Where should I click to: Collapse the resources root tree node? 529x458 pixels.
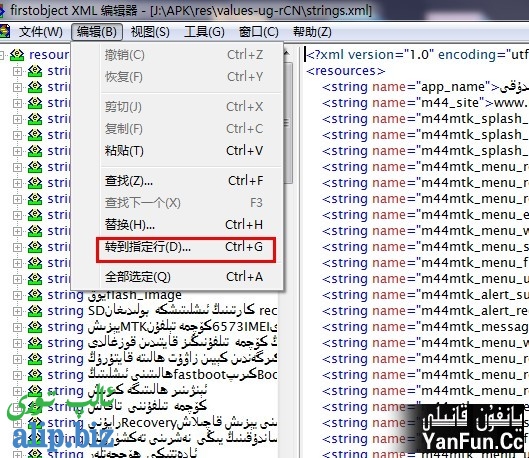(x=2, y=55)
